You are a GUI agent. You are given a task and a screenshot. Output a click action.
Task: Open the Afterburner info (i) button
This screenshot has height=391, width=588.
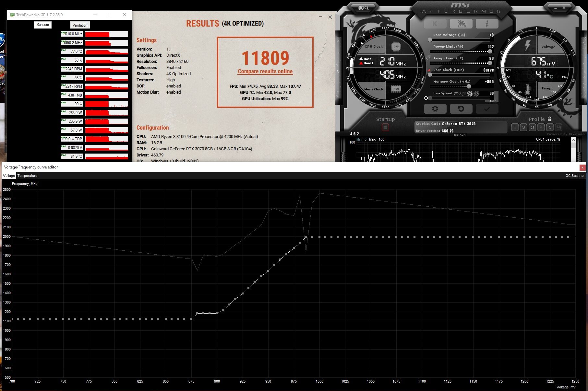tap(487, 24)
